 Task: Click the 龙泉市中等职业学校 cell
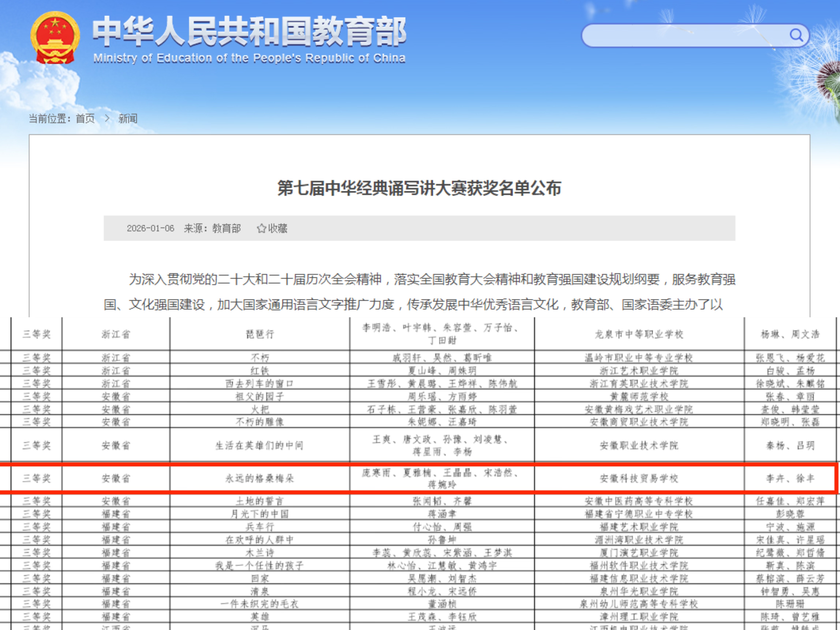pyautogui.click(x=639, y=334)
